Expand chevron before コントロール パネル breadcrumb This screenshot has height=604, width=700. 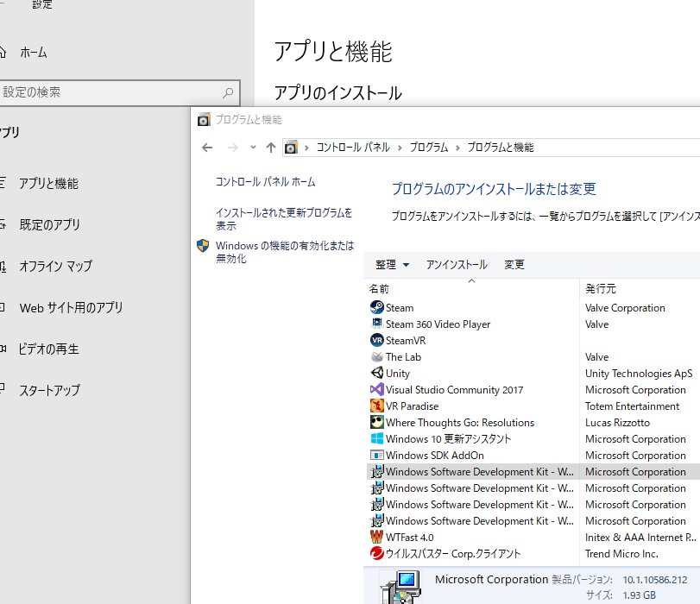306,148
